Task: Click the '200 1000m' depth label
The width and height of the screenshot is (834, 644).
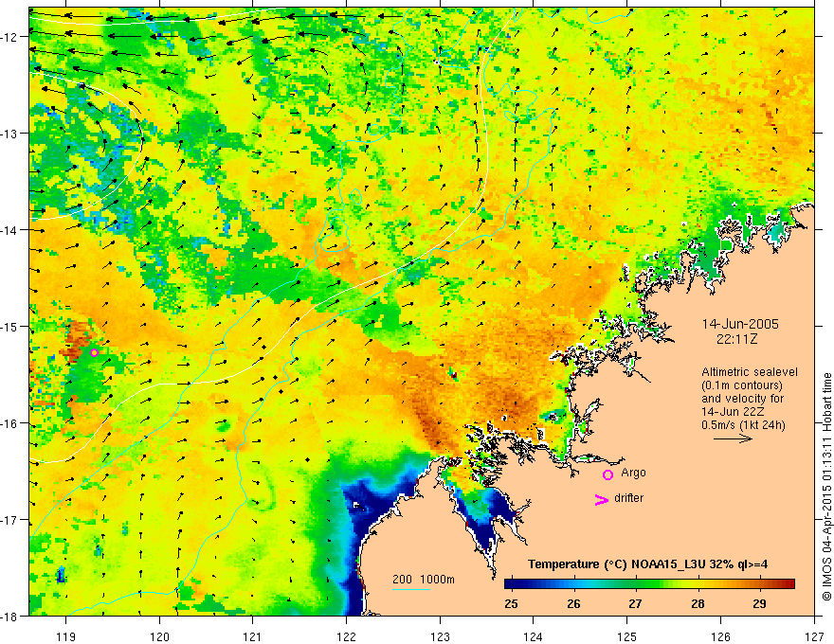Action: pyautogui.click(x=424, y=580)
